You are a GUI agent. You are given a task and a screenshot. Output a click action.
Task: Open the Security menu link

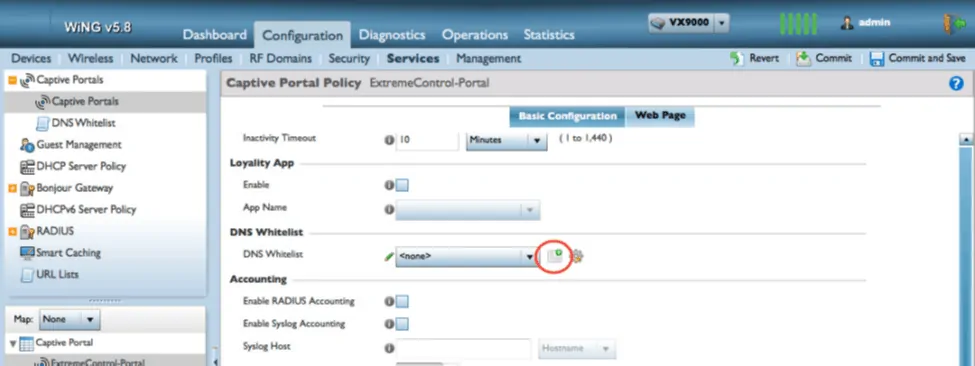[x=349, y=59]
